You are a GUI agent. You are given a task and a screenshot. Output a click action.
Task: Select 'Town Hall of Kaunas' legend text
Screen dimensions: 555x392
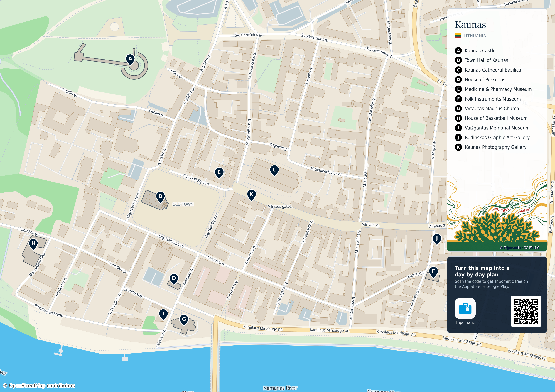(x=486, y=60)
